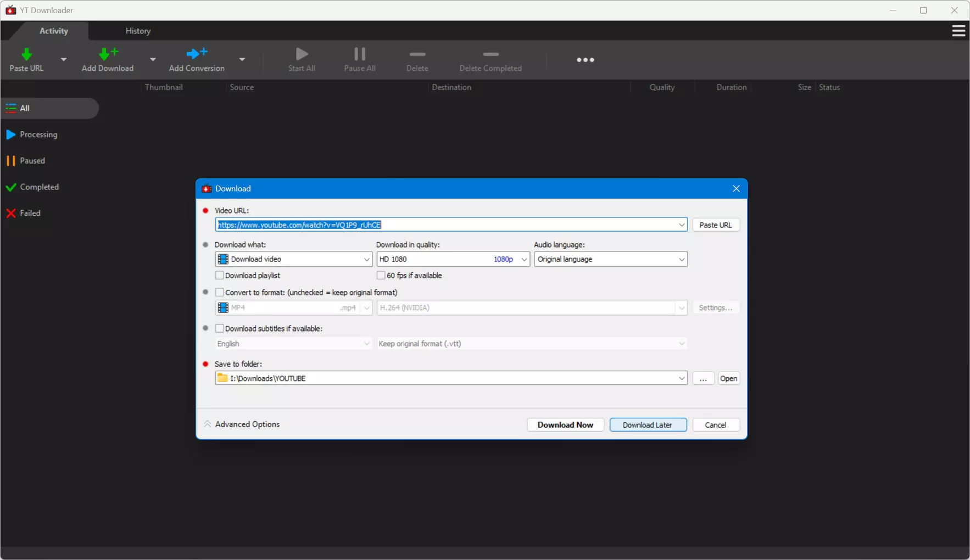
Task: Click the Add Download toolbar icon
Action: (108, 54)
